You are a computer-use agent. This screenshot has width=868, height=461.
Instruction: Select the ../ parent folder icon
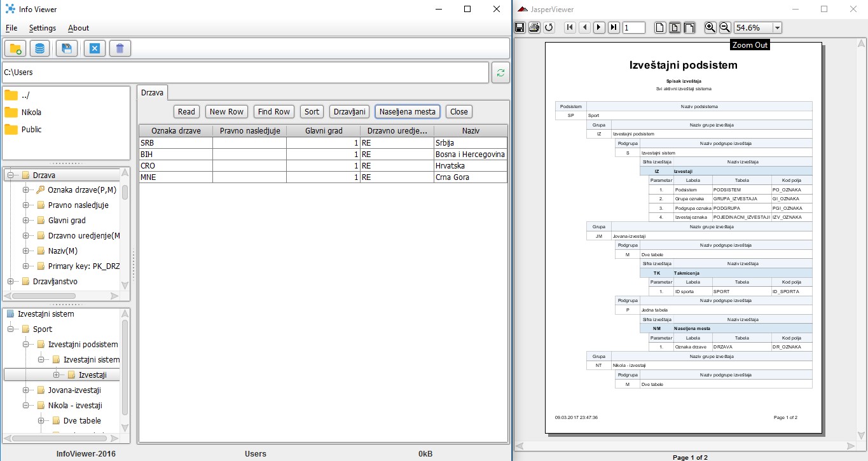[11, 95]
